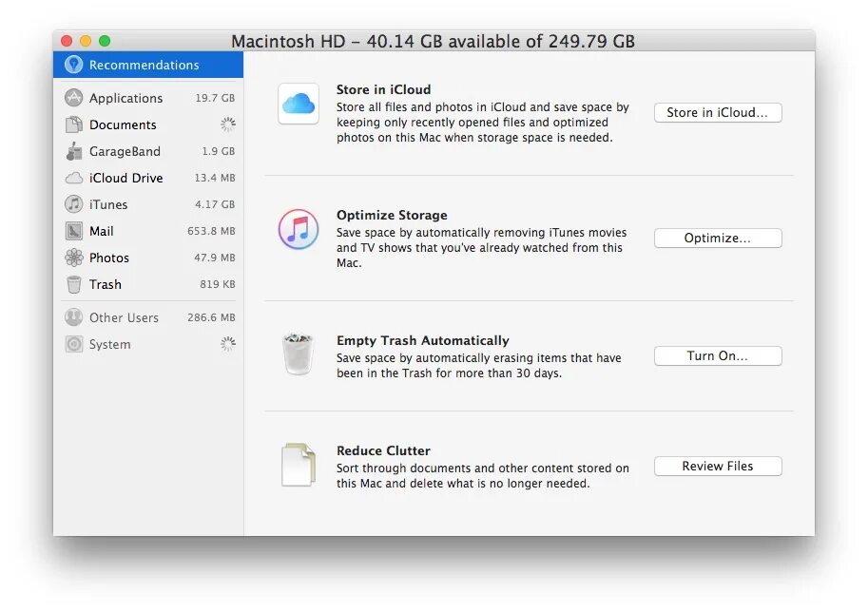This screenshot has height=612, width=868.
Task: Click the 4.17 GB iTunes size
Action: point(215,204)
